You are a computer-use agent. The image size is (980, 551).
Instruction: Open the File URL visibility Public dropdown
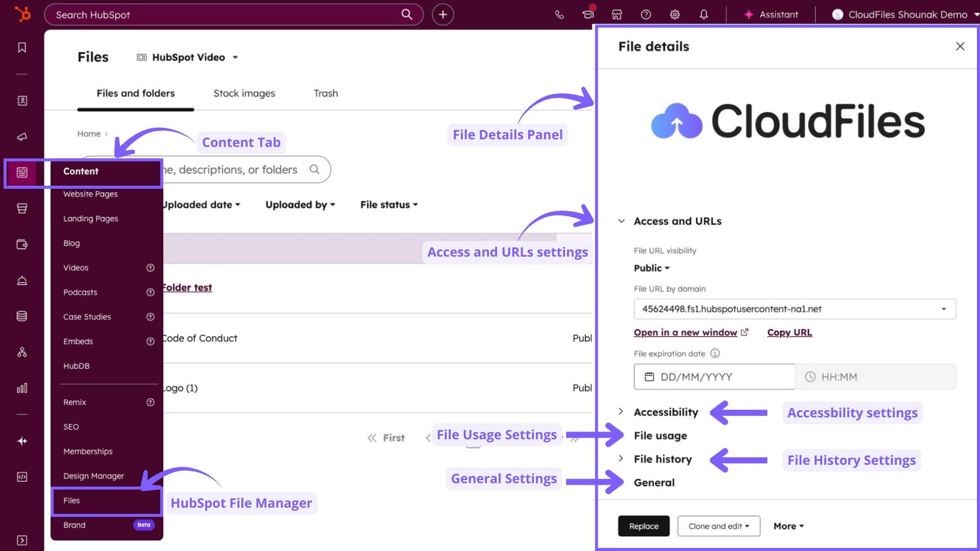650,268
